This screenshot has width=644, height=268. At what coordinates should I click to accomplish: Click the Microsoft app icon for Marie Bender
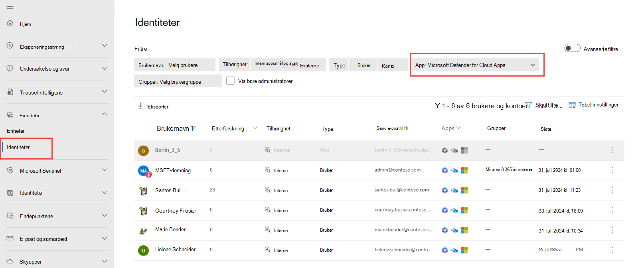[x=464, y=230]
